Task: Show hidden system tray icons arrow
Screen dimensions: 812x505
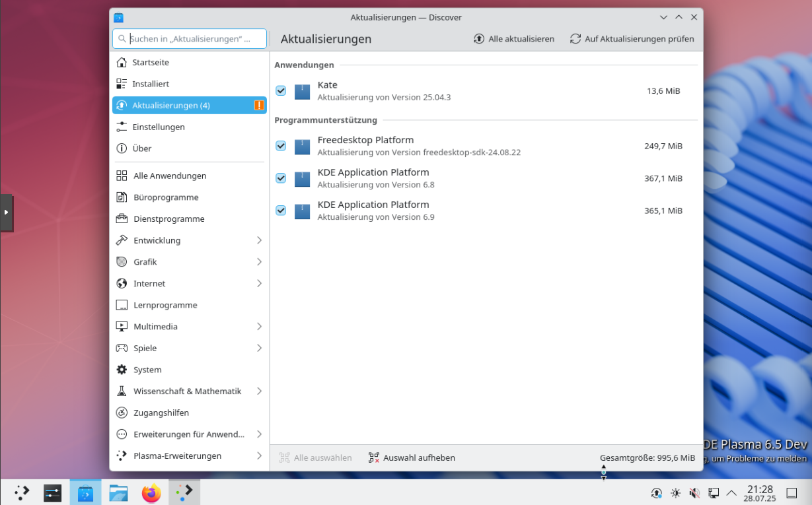Action: (731, 492)
